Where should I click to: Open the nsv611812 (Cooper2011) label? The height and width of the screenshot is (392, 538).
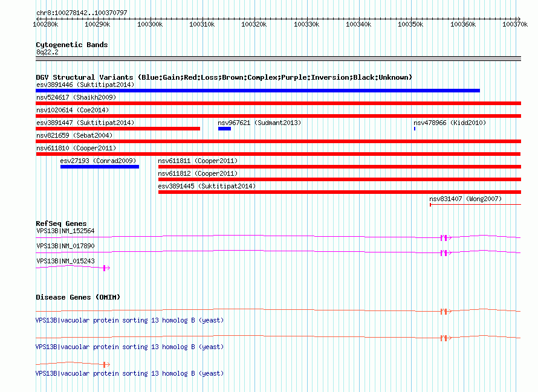pyautogui.click(x=198, y=173)
